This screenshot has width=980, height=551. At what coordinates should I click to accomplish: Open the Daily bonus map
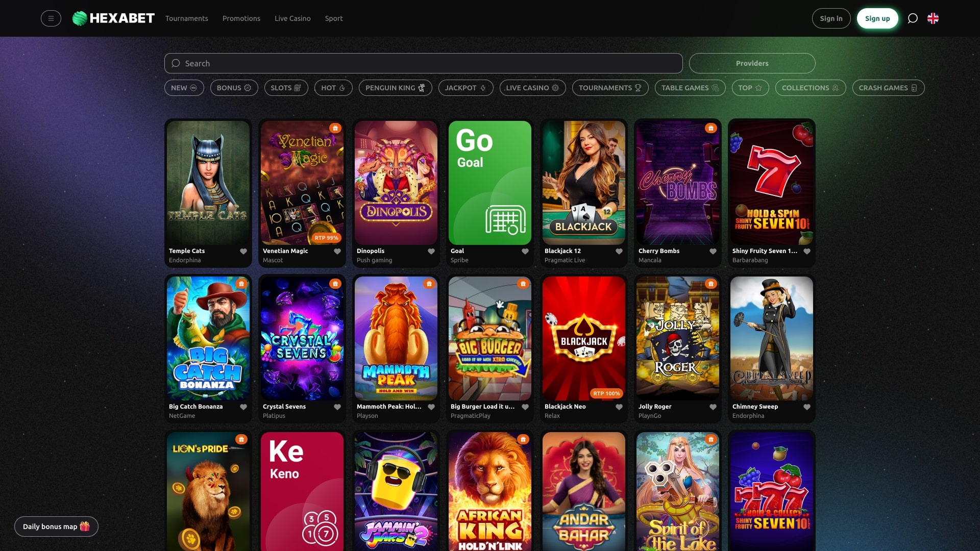point(56,526)
